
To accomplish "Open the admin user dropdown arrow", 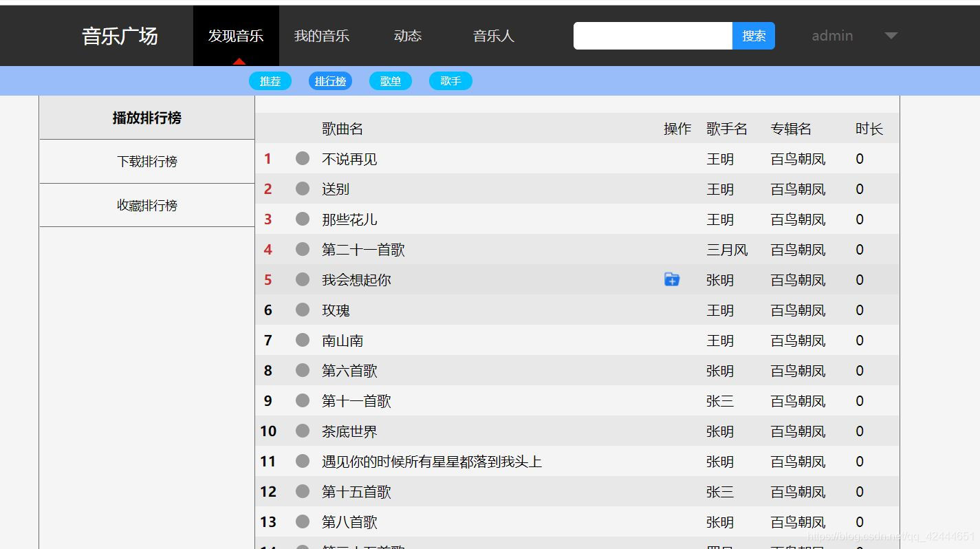I will point(891,36).
